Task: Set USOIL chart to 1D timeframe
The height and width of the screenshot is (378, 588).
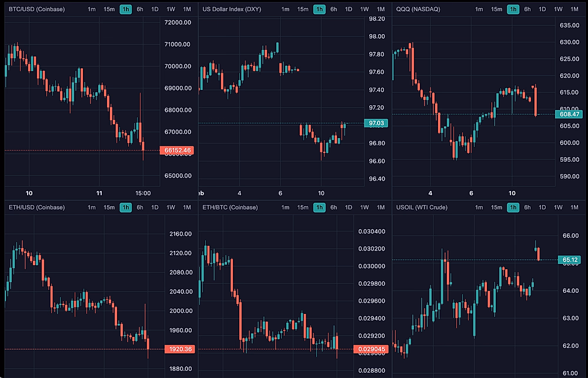Action: (542, 207)
